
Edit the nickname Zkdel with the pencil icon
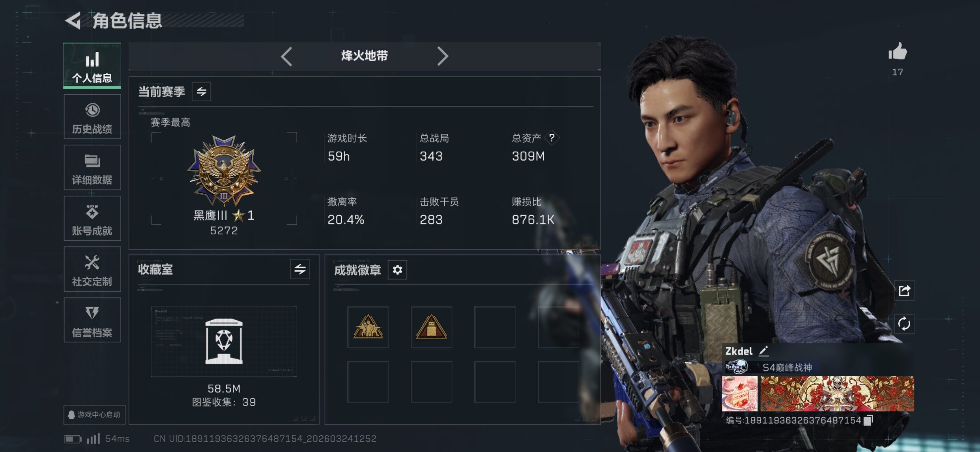click(x=763, y=351)
